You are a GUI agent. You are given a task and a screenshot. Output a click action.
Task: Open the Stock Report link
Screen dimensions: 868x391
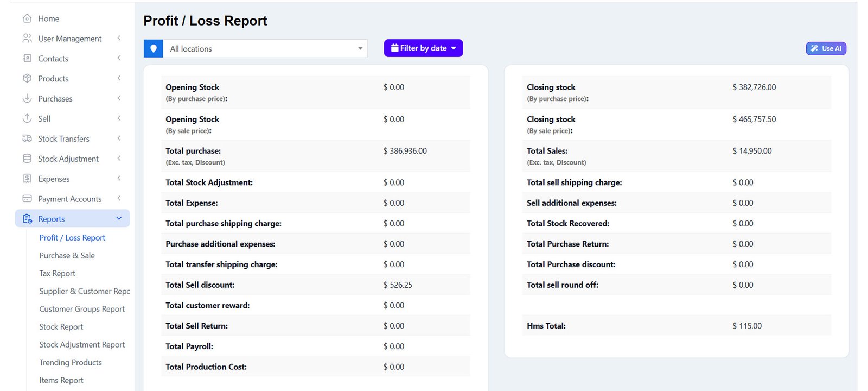[61, 327]
